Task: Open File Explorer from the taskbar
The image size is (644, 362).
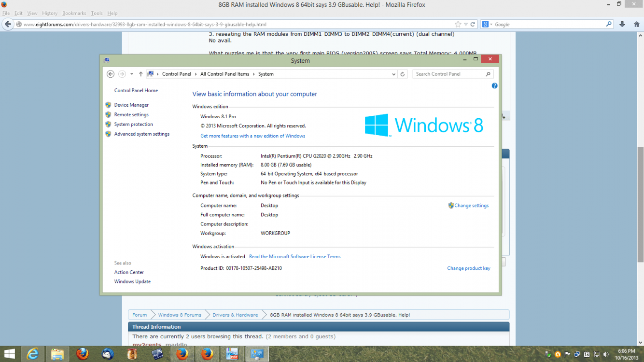Action: (x=57, y=354)
